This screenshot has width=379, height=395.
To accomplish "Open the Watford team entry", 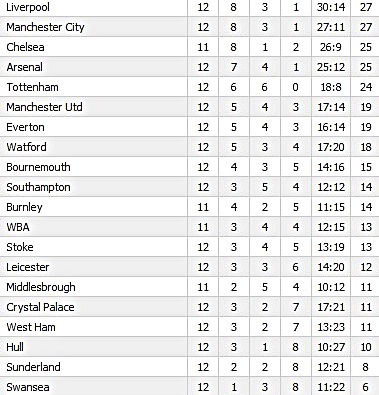I will tap(26, 147).
